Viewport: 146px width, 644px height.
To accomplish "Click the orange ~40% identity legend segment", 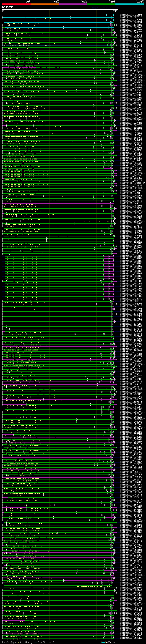I will click(x=45, y=4).
